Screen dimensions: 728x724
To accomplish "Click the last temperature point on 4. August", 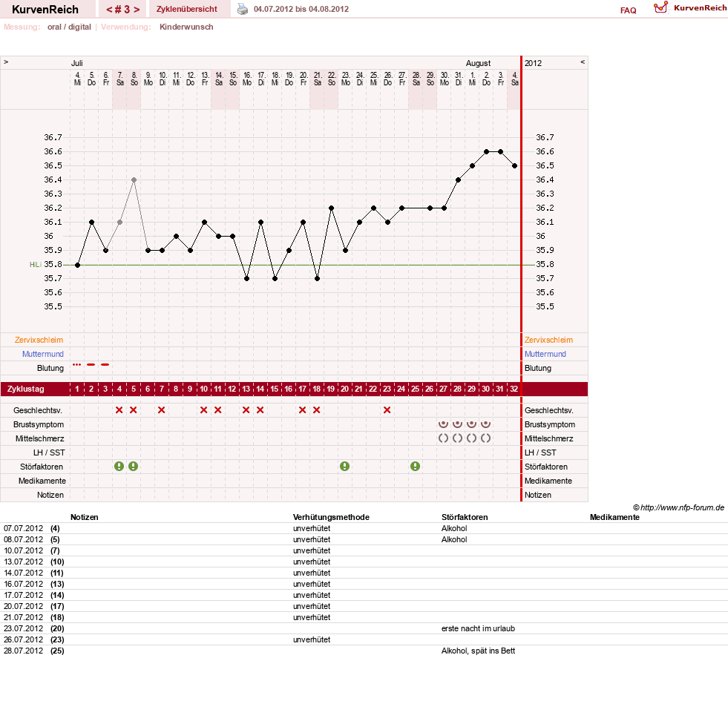I will (514, 165).
